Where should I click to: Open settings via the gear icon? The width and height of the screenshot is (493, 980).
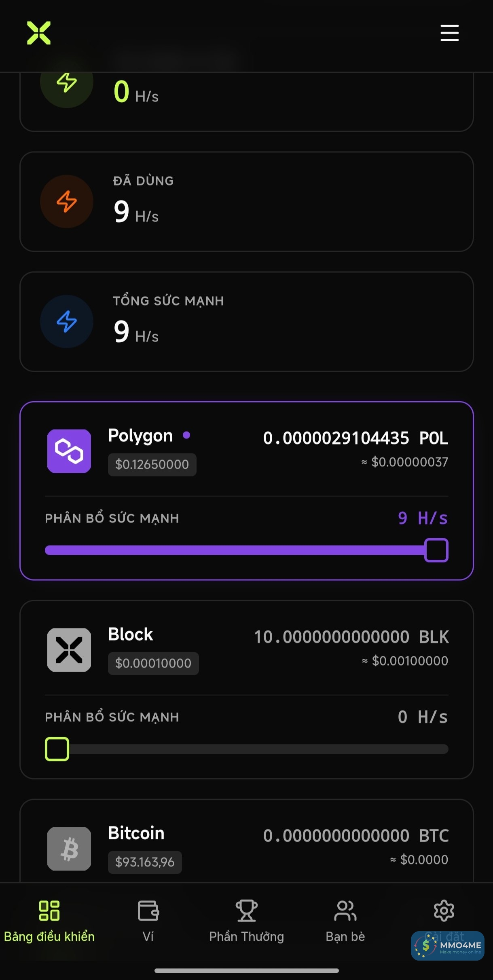coord(444,911)
